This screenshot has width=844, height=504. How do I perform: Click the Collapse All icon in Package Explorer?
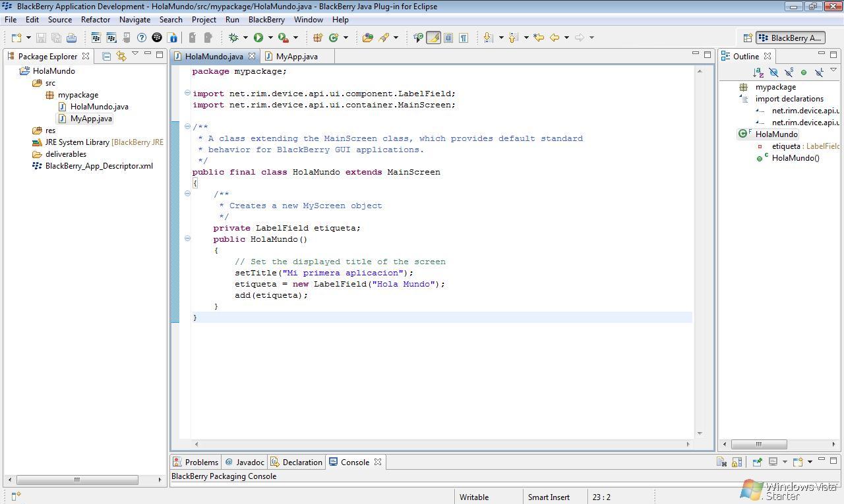(x=106, y=57)
